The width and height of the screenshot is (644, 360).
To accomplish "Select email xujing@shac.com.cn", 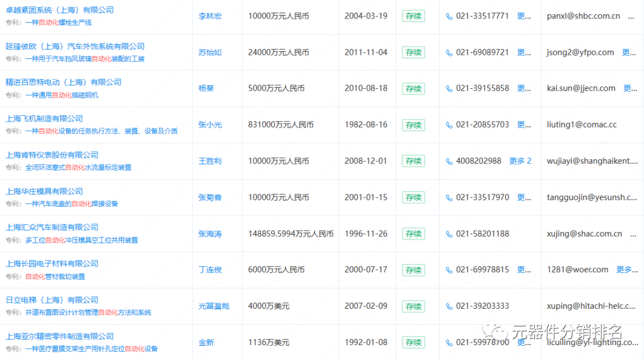I will 584,234.
